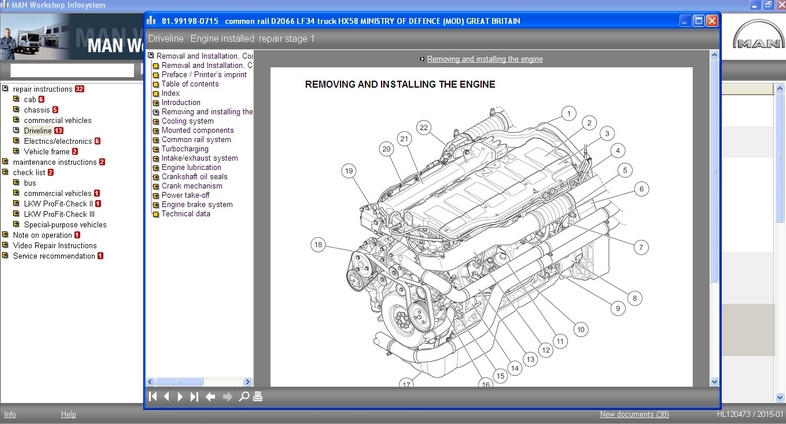Expand check list tree node
The height and width of the screenshot is (424, 786).
[5, 172]
